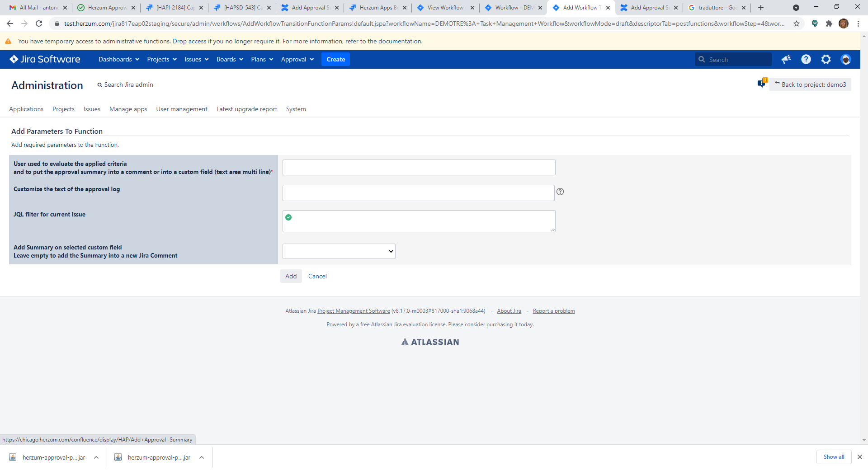Screen dimensions: 868x470
Task: Open the notifications feedback megaphone icon
Action: click(786, 59)
